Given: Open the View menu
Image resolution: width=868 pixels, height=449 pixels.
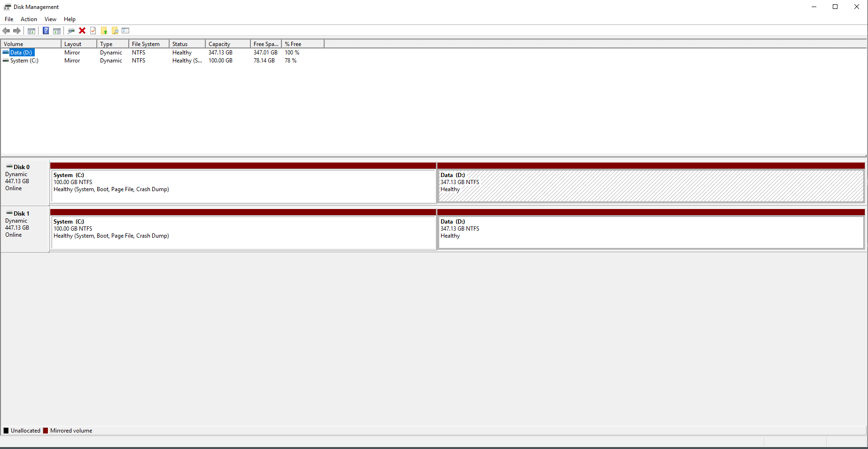Looking at the screenshot, I should pos(50,19).
